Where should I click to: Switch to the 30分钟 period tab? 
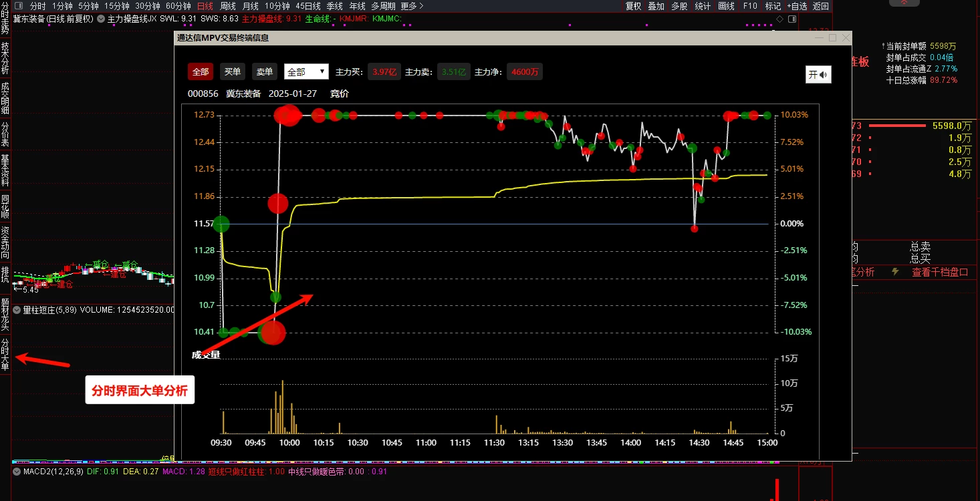click(147, 6)
